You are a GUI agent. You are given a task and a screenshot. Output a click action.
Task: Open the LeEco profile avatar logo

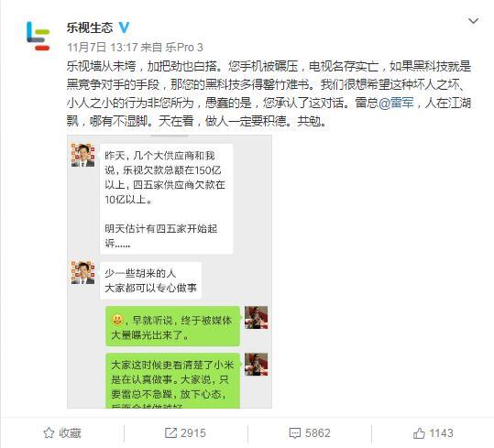[x=38, y=36]
